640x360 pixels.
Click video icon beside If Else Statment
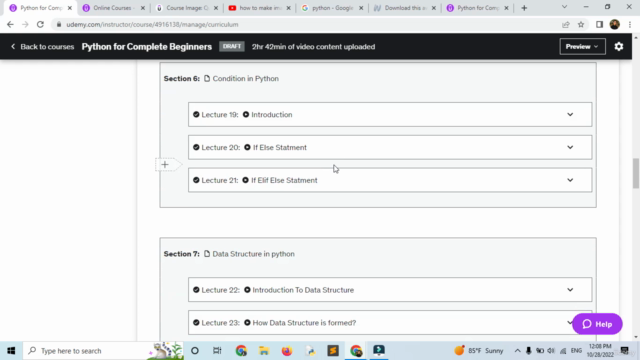(247, 147)
